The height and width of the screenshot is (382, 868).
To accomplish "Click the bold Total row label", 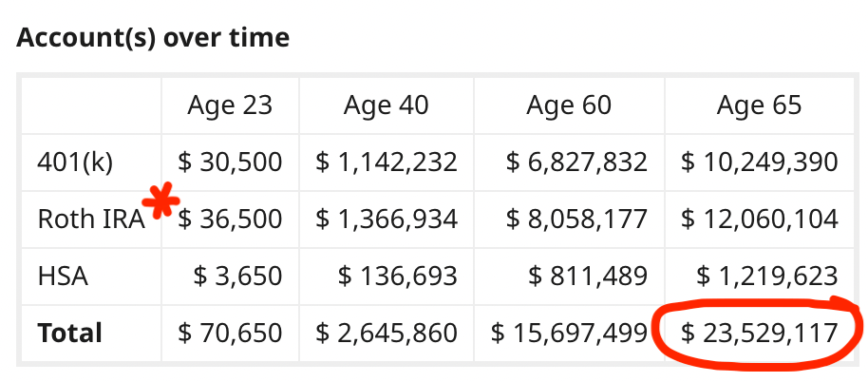I will (x=69, y=334).
